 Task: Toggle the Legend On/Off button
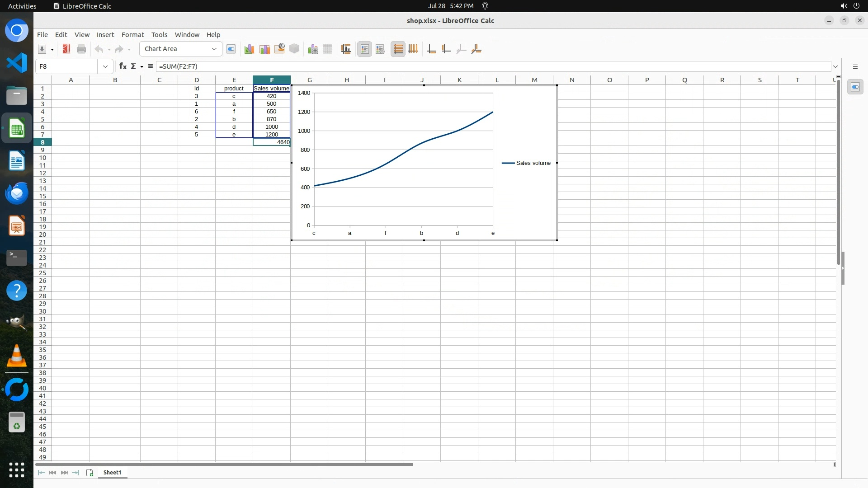[x=364, y=49]
